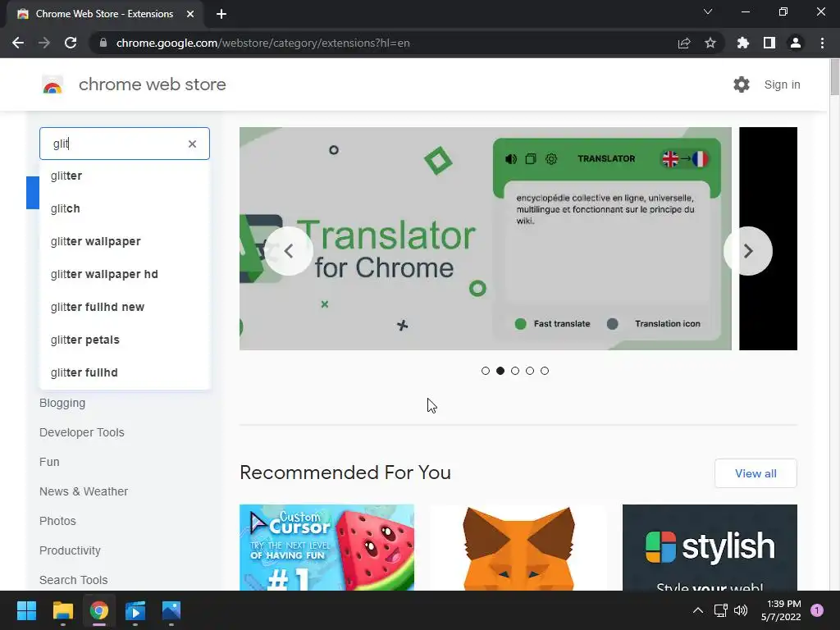Image resolution: width=840 pixels, height=630 pixels.
Task: Open the Developer Tools category
Action: 81,432
